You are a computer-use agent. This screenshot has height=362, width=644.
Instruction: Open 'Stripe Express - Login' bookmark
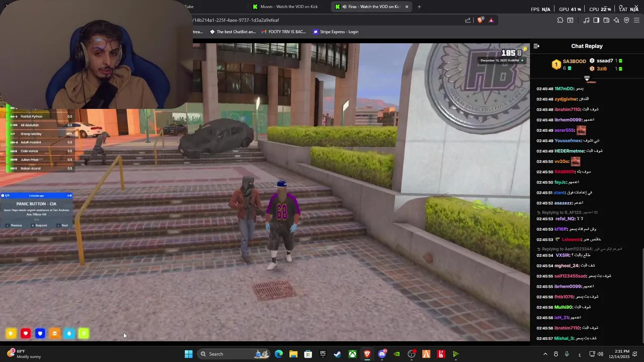click(x=336, y=32)
